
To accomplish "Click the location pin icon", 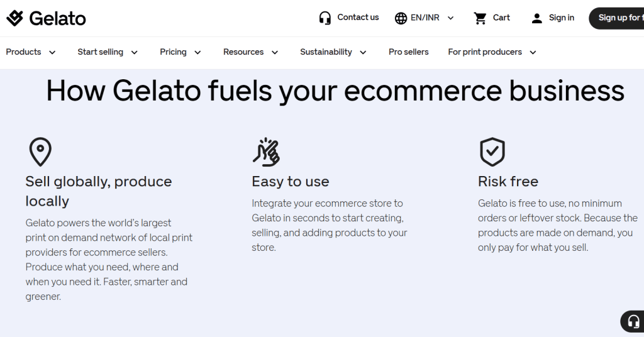I will [40, 152].
